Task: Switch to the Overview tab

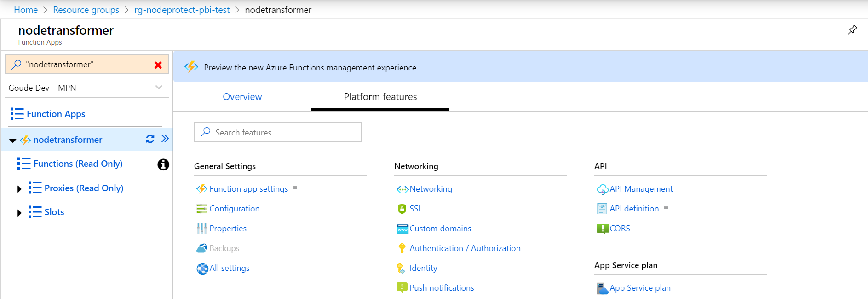Action: tap(242, 97)
